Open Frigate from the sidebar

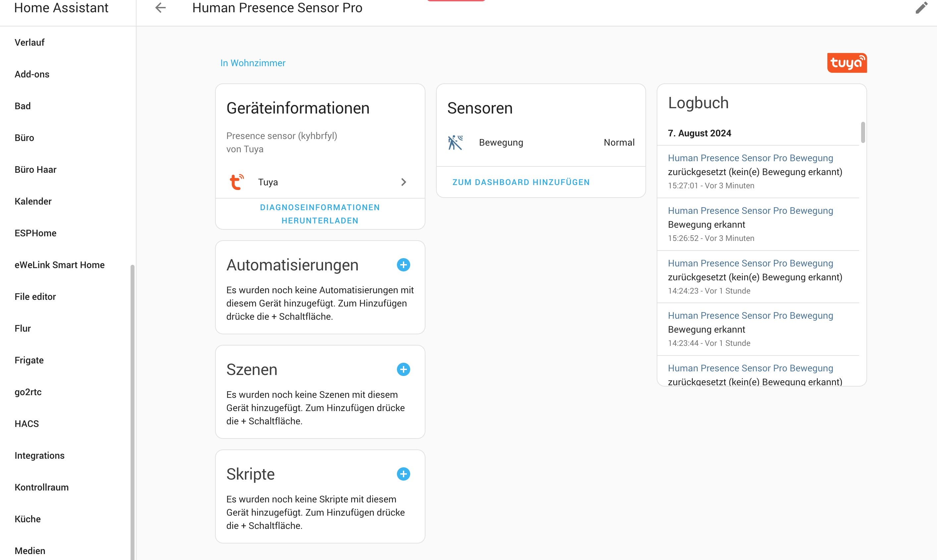(29, 360)
